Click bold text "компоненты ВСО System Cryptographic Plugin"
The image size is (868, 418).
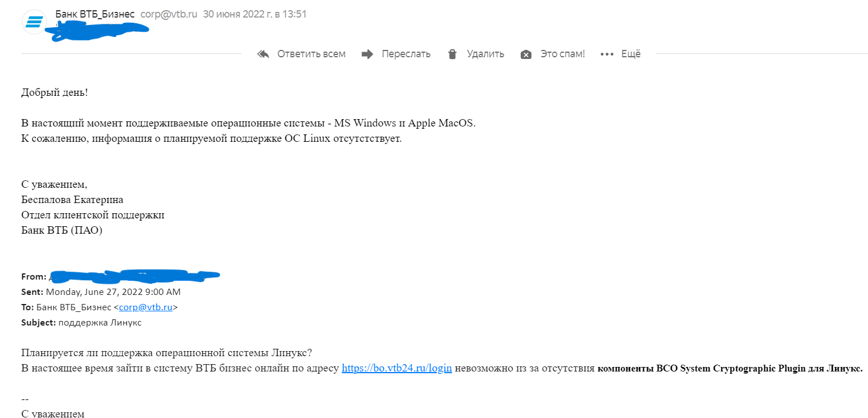click(x=701, y=369)
